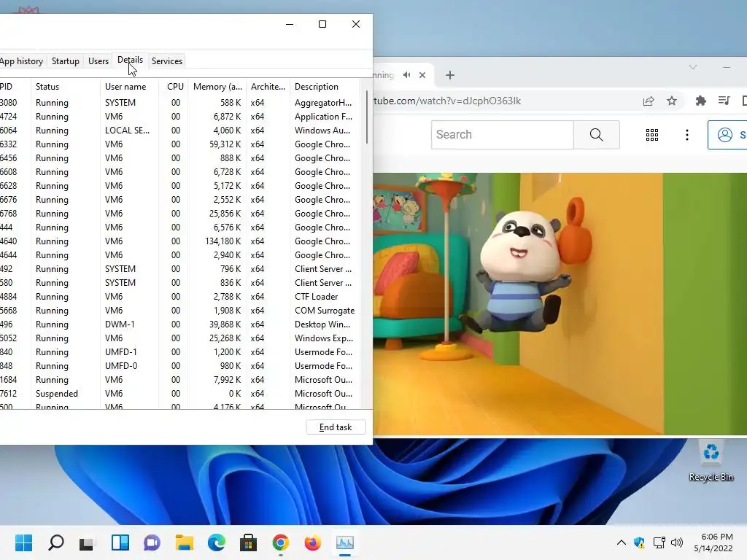Sort by the Memory column header
The image size is (747, 560).
point(217,87)
